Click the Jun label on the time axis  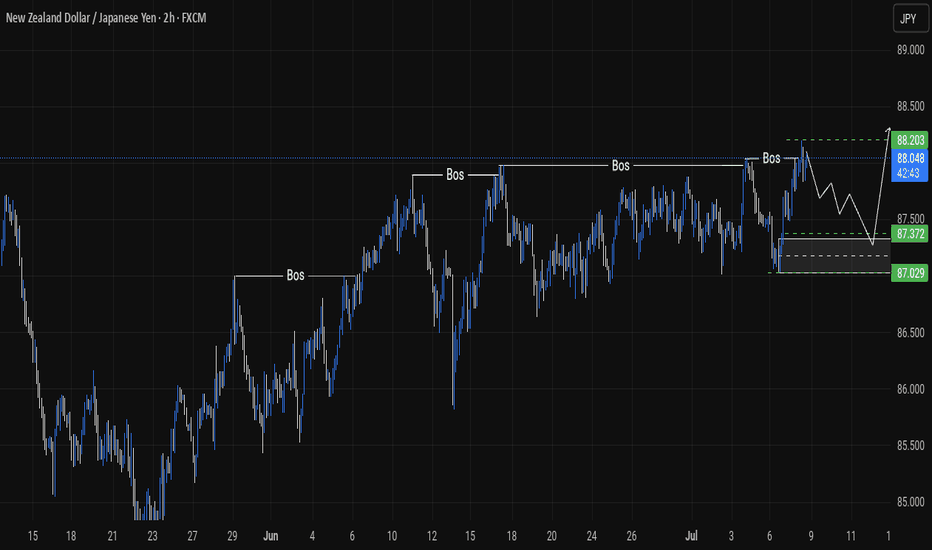click(270, 536)
